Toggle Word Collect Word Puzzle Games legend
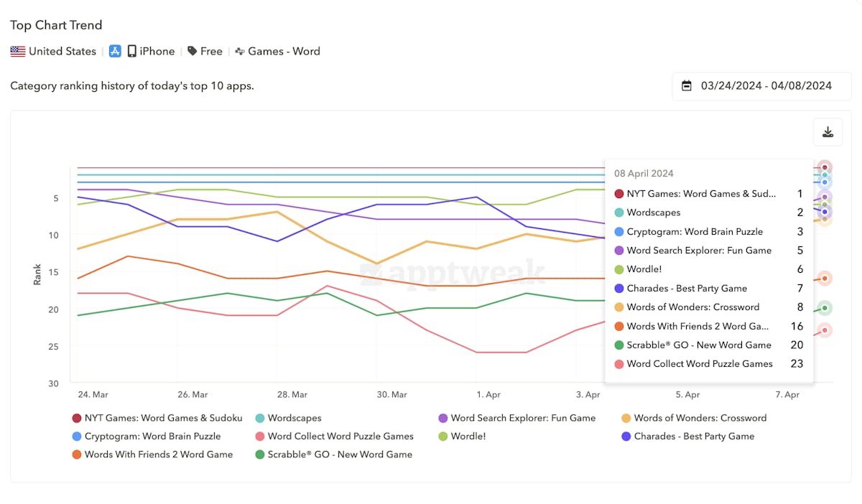862x504 pixels. 335,437
